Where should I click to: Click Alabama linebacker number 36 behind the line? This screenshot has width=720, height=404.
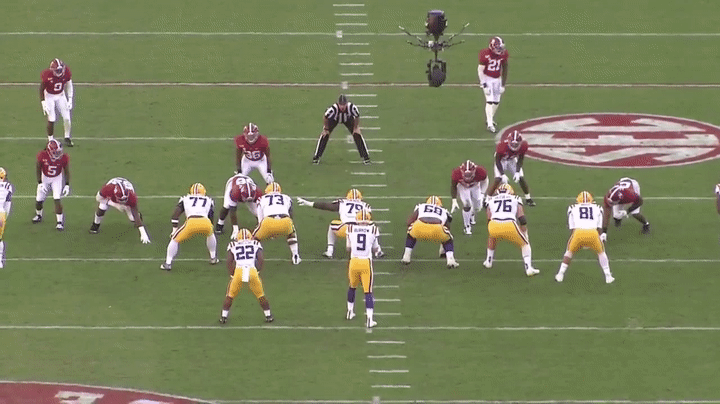pyautogui.click(x=252, y=152)
